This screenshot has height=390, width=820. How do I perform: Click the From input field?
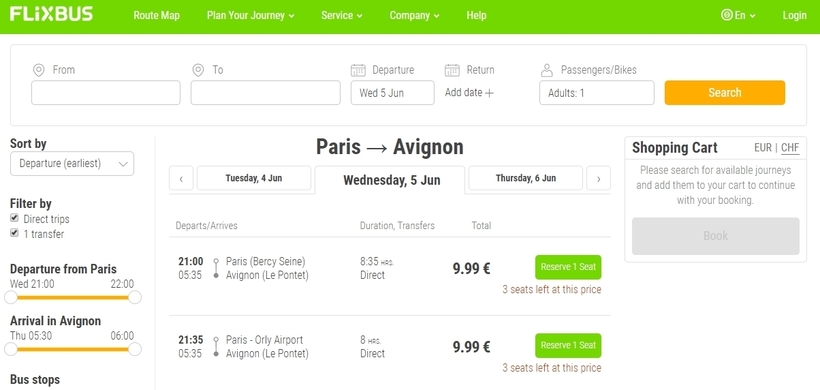pos(106,93)
